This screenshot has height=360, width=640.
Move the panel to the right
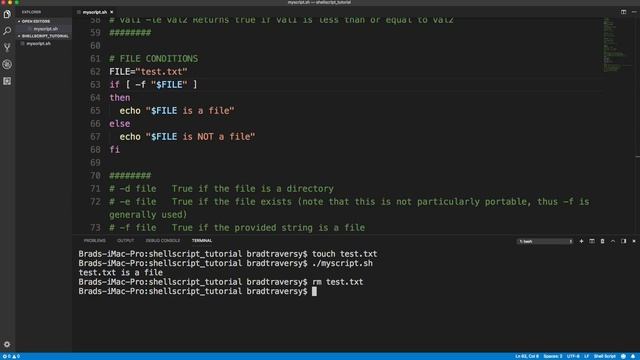[x=623, y=241]
